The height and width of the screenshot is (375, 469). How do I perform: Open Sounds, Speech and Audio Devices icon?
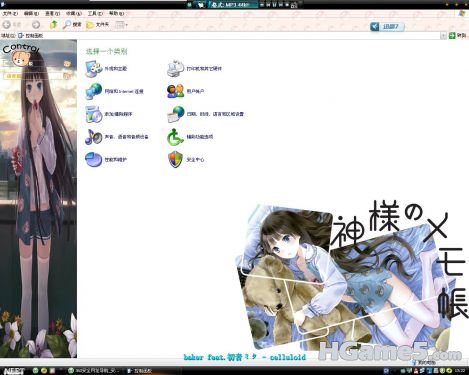(94, 137)
